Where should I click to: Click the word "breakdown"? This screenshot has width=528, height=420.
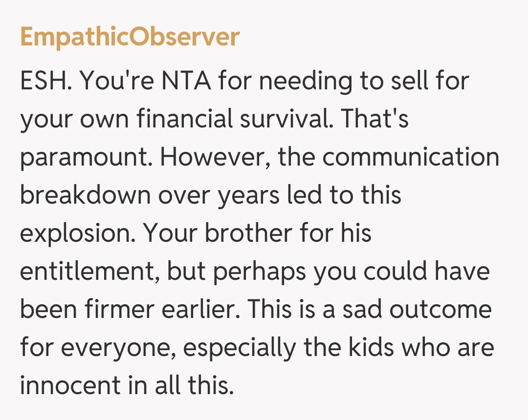pyautogui.click(x=85, y=195)
